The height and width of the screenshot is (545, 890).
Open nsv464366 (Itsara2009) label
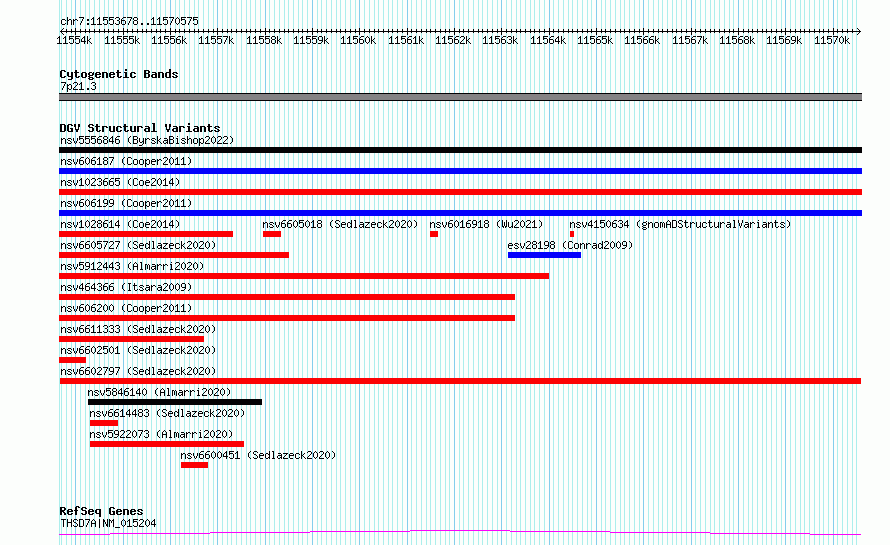(126, 287)
